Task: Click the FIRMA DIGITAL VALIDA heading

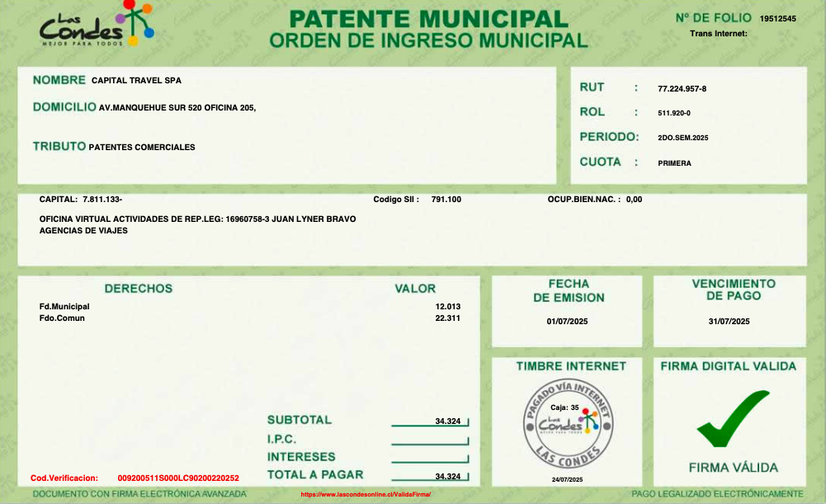Action: coord(729,366)
